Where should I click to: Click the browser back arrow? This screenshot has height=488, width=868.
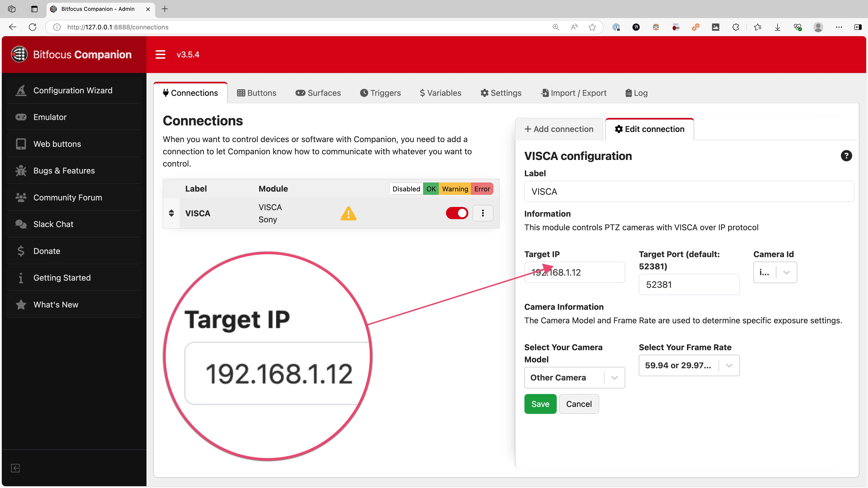tap(12, 27)
